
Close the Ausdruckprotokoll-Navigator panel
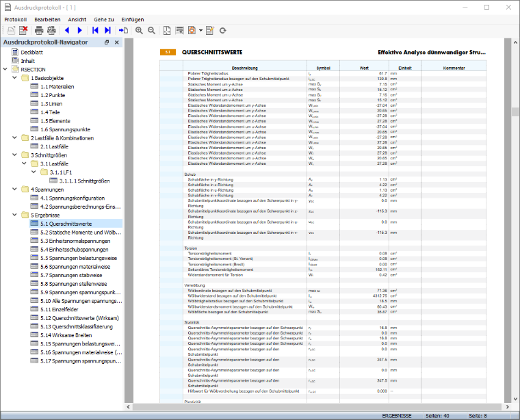coord(117,42)
